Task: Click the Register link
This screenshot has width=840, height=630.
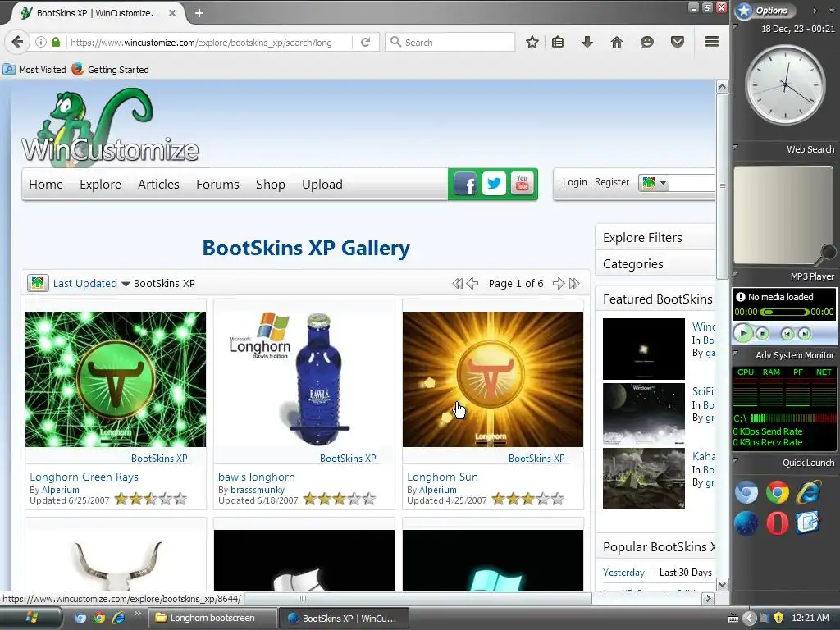Action: [612, 182]
